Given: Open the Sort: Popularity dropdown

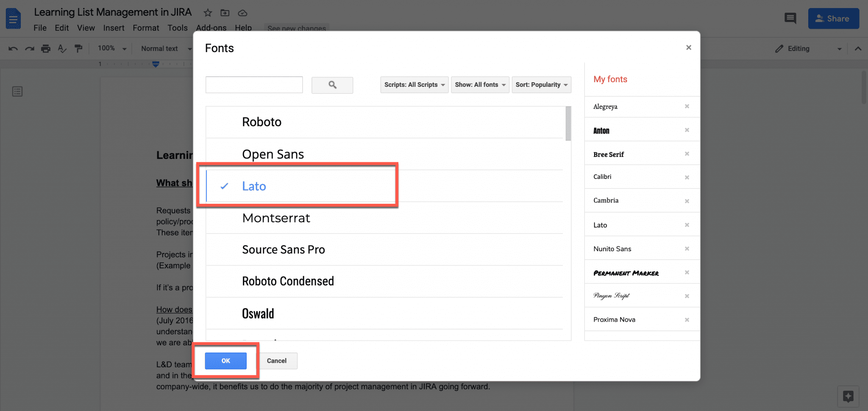Looking at the screenshot, I should click(x=541, y=85).
